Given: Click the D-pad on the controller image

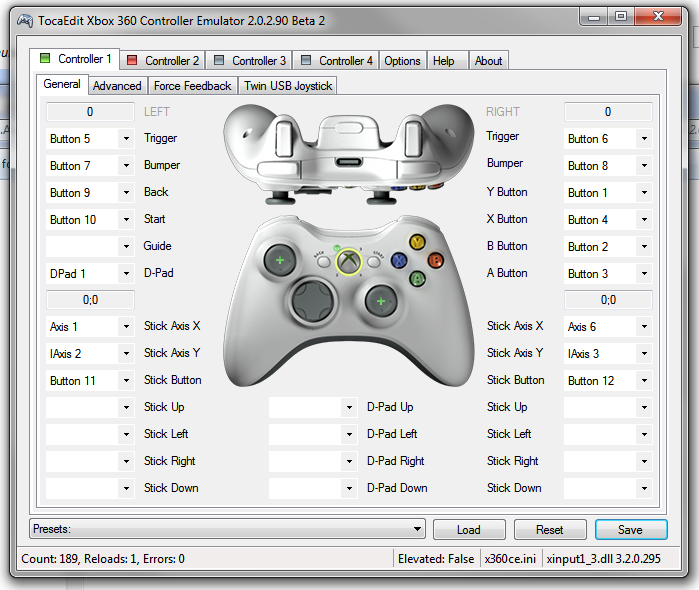Looking at the screenshot, I should (x=312, y=300).
